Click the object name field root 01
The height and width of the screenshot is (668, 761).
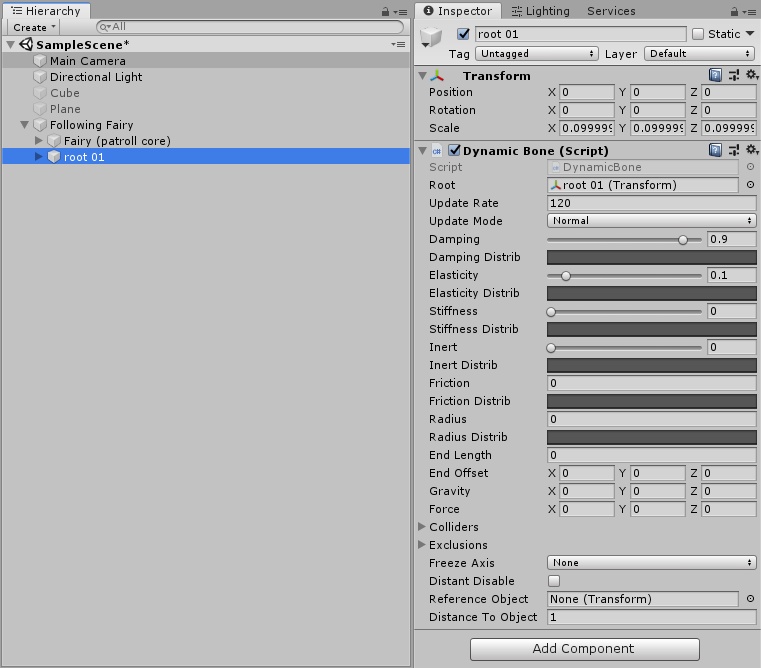tap(580, 33)
